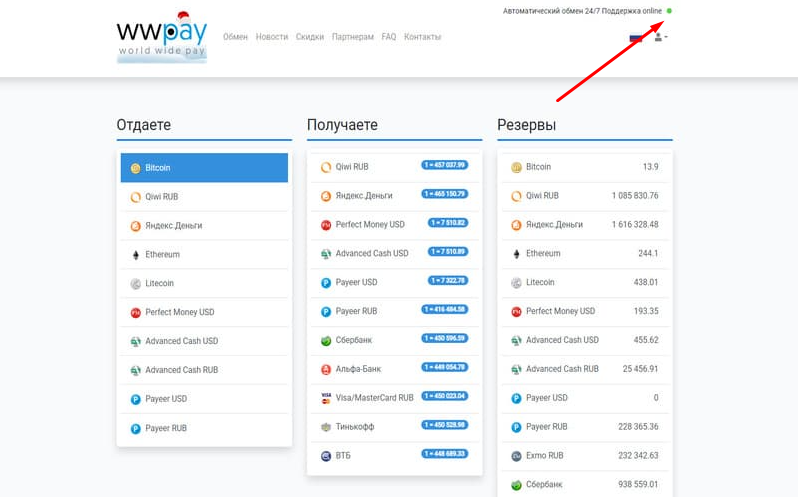Click the ВТБ icon in Получаете

tap(326, 456)
